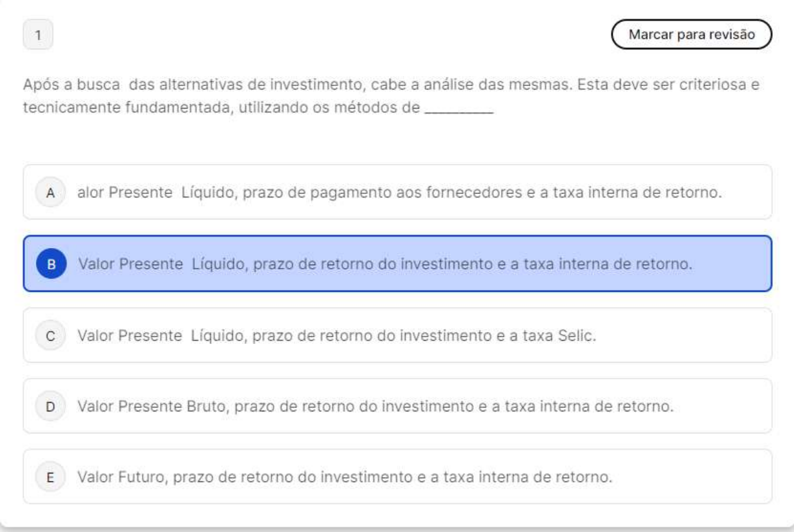The width and height of the screenshot is (794, 532).
Task: Click the selected blue answer card text
Action: pyautogui.click(x=384, y=264)
